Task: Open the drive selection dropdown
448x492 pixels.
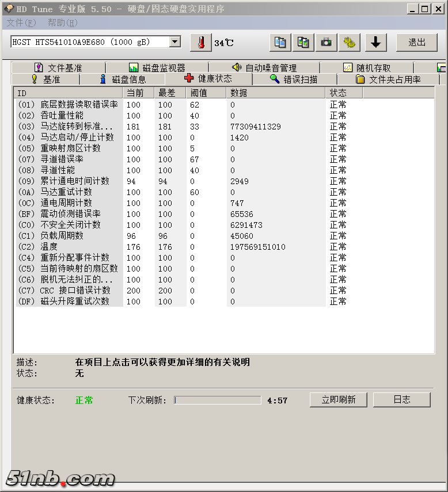Action: pyautogui.click(x=175, y=42)
